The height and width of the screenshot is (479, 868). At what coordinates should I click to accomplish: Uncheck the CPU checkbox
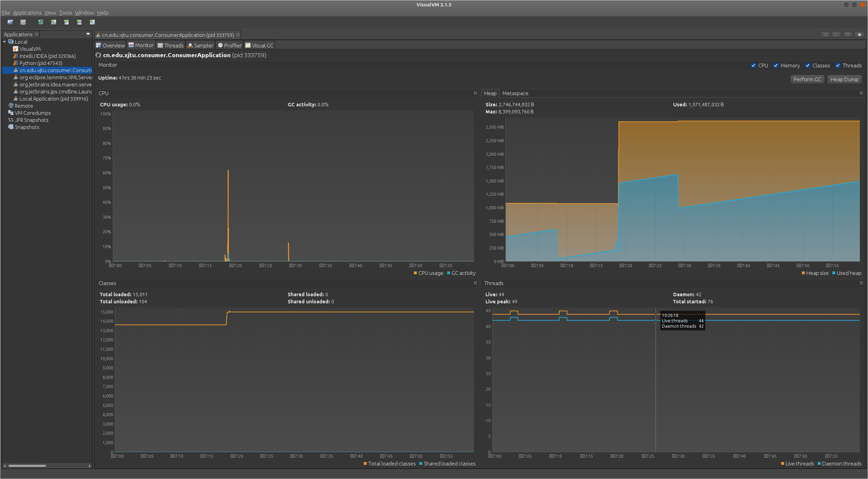(753, 66)
